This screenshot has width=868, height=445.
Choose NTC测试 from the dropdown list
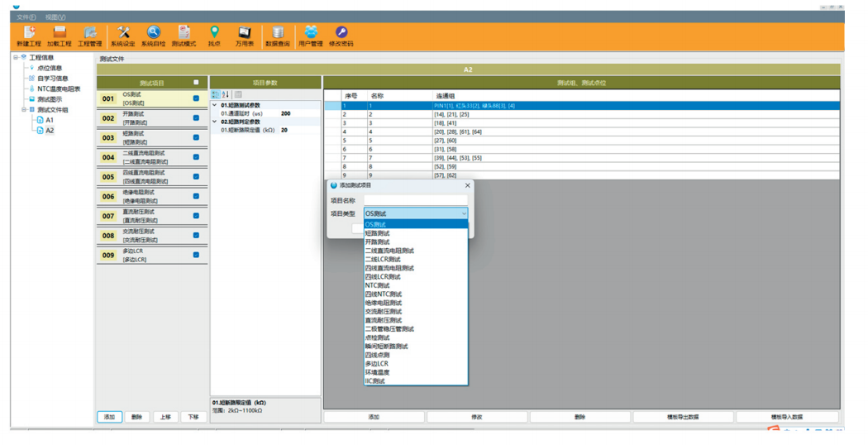(x=378, y=285)
